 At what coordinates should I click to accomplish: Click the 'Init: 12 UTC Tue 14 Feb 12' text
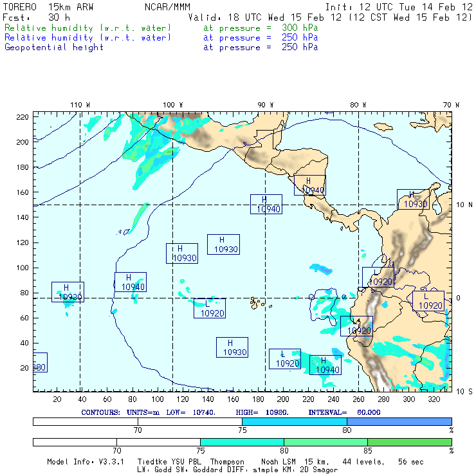click(x=399, y=7)
